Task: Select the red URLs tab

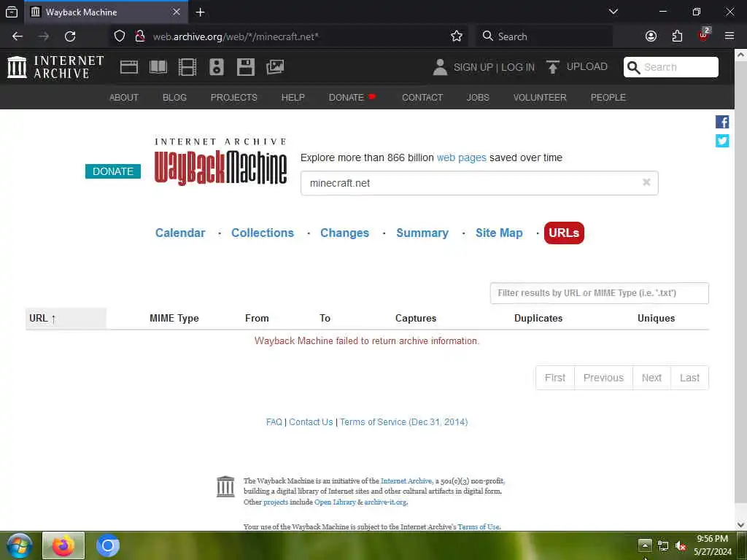Action: pyautogui.click(x=564, y=233)
